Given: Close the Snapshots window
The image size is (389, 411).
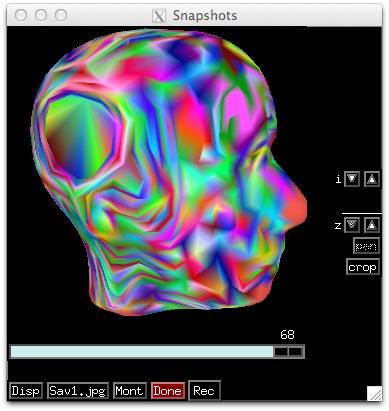Looking at the screenshot, I should click(21, 15).
